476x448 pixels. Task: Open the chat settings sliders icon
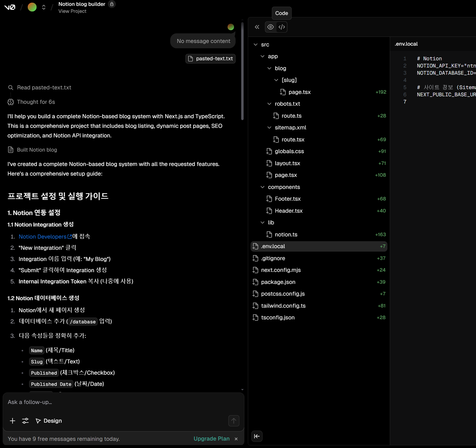click(x=25, y=421)
